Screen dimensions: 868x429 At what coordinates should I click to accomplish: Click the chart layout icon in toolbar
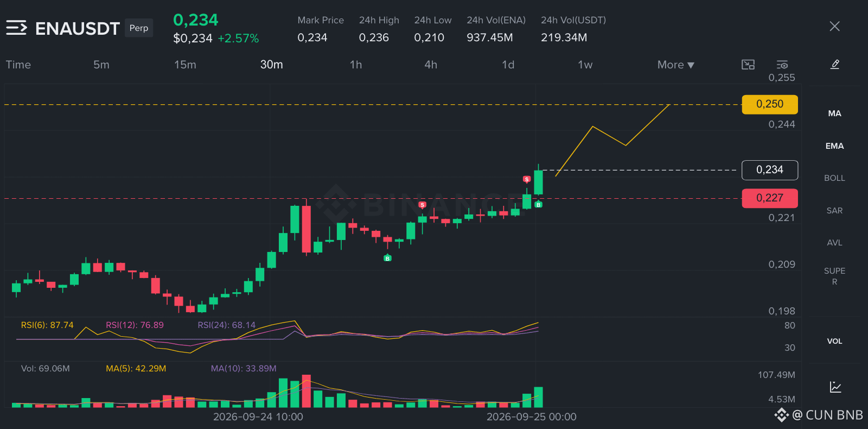[748, 65]
